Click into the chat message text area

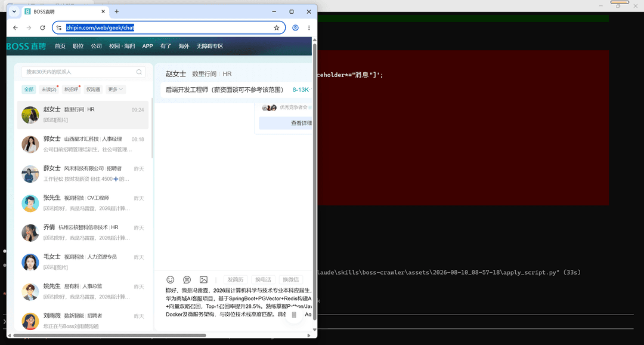pos(238,302)
